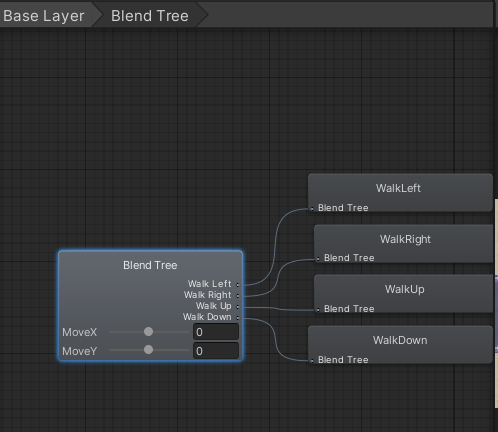Click the Walk Left output label
The height and width of the screenshot is (432, 498).
pyautogui.click(x=210, y=284)
